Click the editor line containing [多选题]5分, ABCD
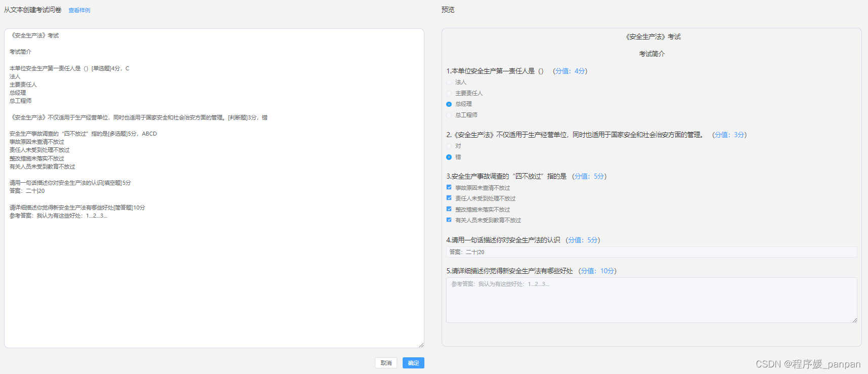Screen dimensions: 868x374 [83, 134]
